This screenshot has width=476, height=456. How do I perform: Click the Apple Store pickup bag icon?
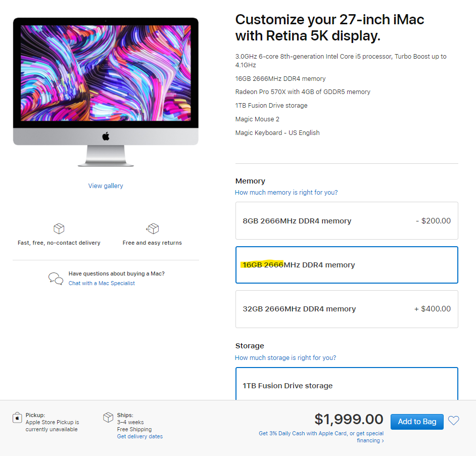pos(17,418)
